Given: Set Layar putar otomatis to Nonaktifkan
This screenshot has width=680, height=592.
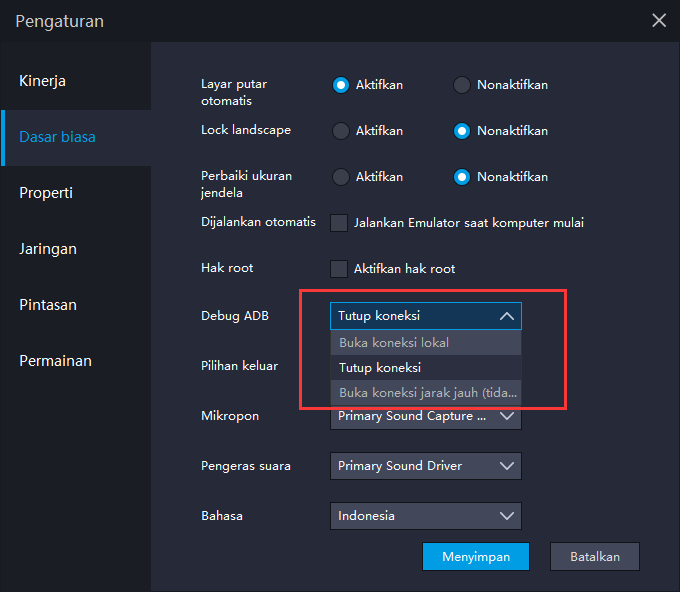Looking at the screenshot, I should pos(461,85).
